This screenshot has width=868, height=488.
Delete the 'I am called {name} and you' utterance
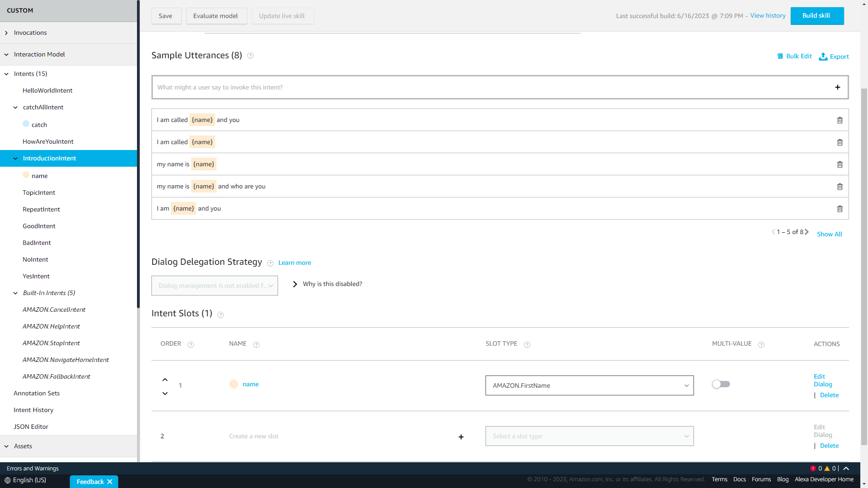tap(840, 120)
